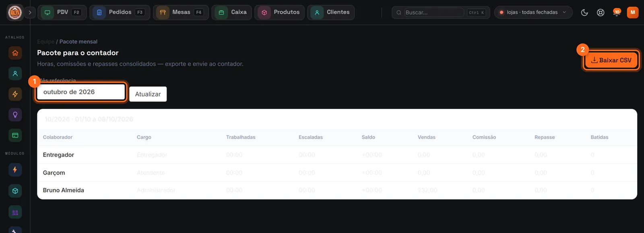The height and width of the screenshot is (233, 644).
Task: Click the home shortcut icon in sidebar
Action: [x=15, y=53]
